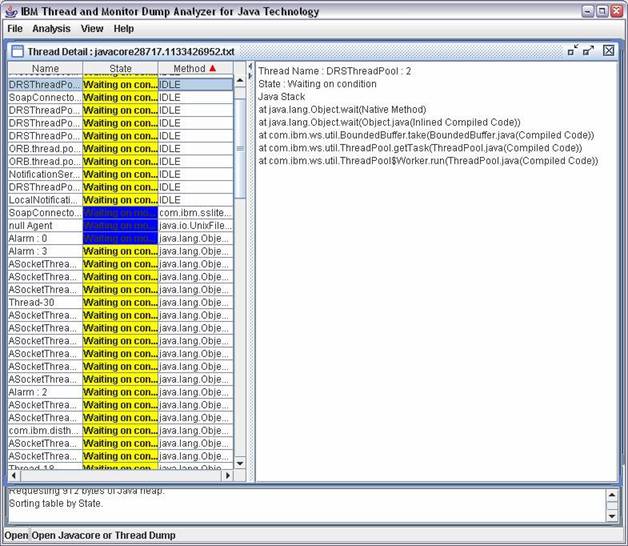Click the red sort arrow on Method header

tap(212, 68)
